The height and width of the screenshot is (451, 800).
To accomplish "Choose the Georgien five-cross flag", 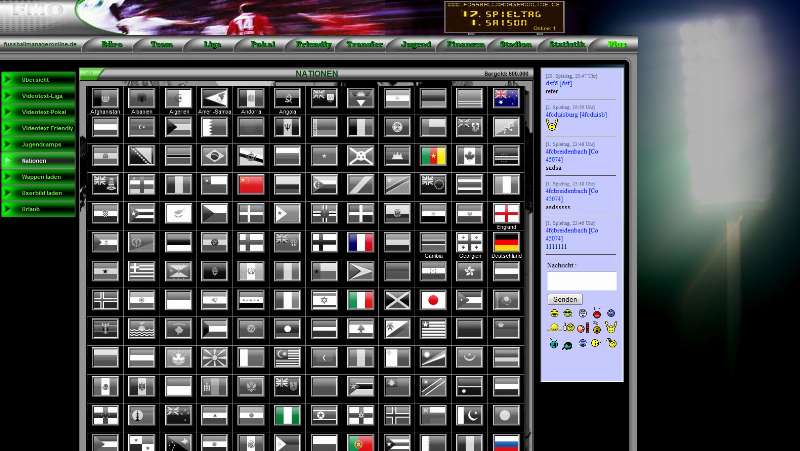I will coord(469,243).
